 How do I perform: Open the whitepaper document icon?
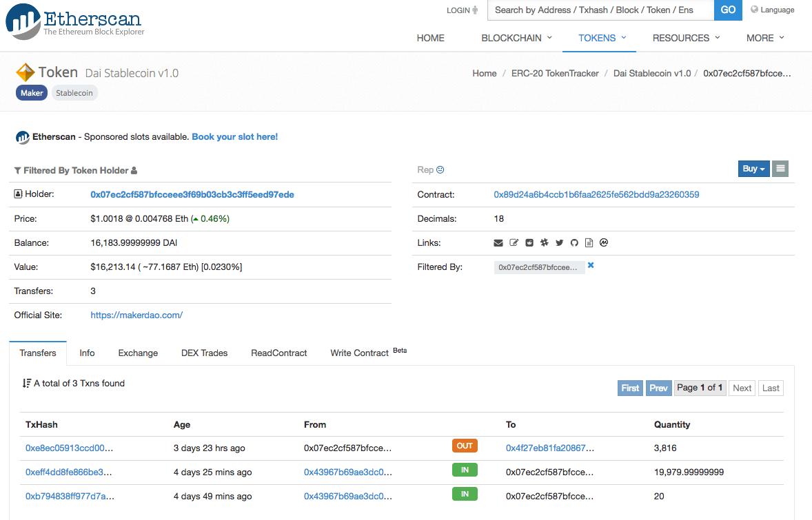589,242
